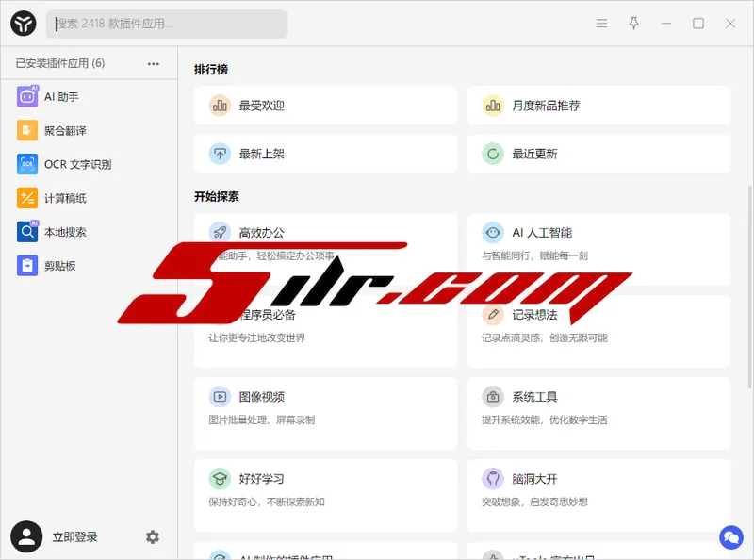Focus the plugin search field
Image resolution: width=754 pixels, height=560 pixels.
[167, 24]
